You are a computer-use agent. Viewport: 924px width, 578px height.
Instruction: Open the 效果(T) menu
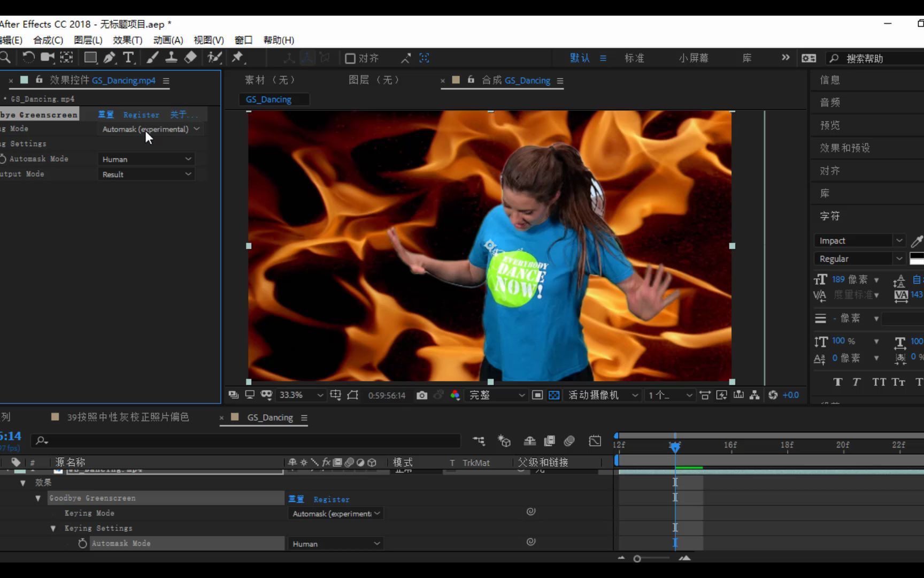[x=127, y=40]
